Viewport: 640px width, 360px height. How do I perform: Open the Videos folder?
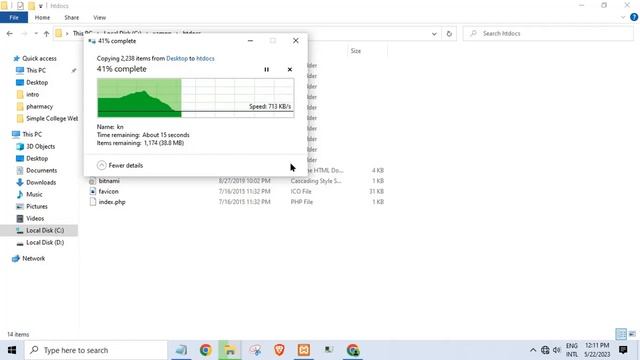(35, 218)
